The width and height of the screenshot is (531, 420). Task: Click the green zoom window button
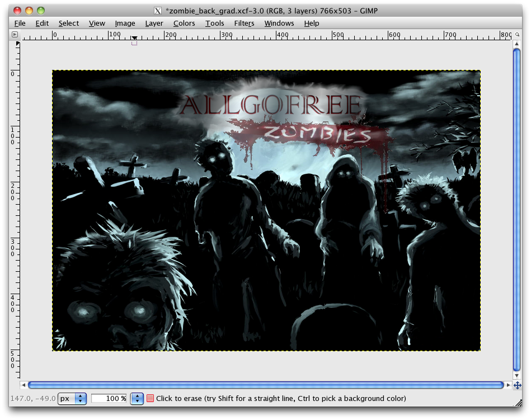[41, 11]
